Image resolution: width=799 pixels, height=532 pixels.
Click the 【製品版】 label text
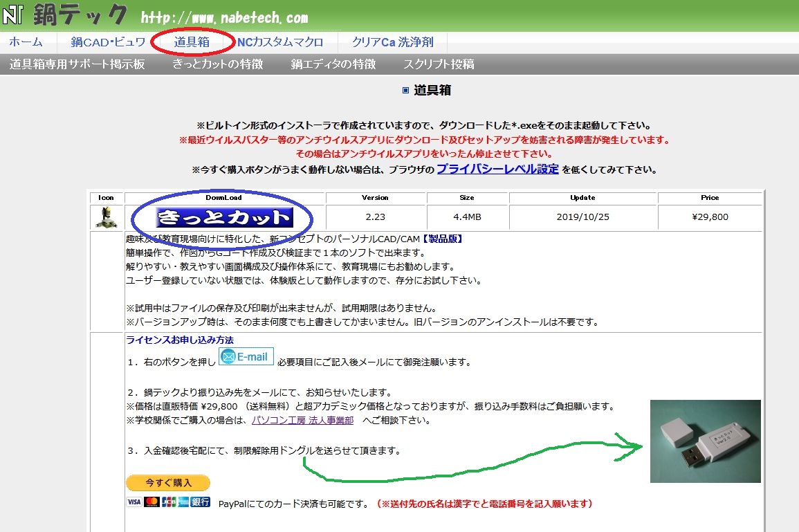pyautogui.click(x=442, y=239)
